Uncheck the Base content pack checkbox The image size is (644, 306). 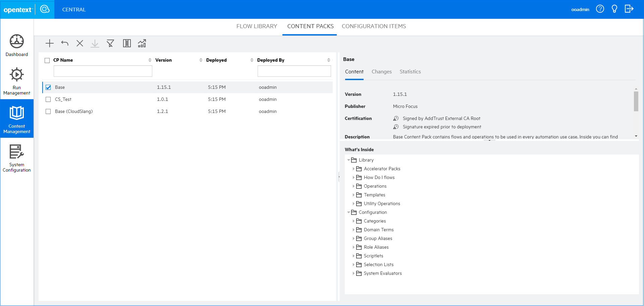pyautogui.click(x=48, y=87)
